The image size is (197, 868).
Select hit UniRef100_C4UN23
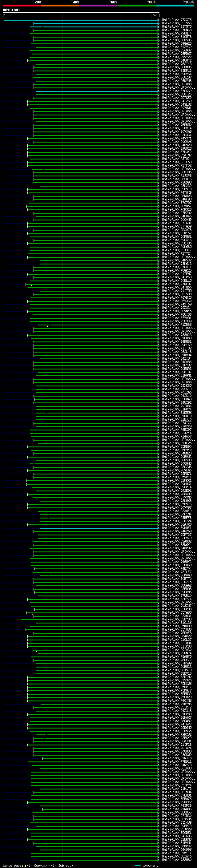(x=177, y=453)
